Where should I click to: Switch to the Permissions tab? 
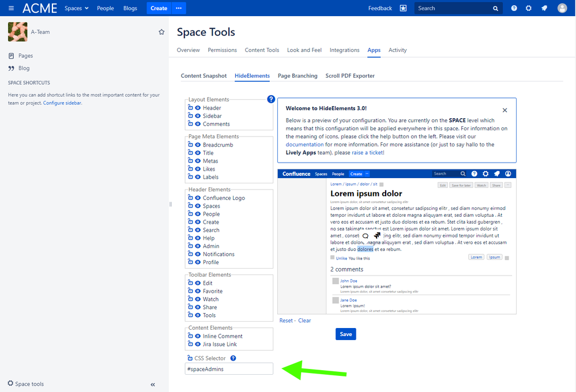[222, 50]
